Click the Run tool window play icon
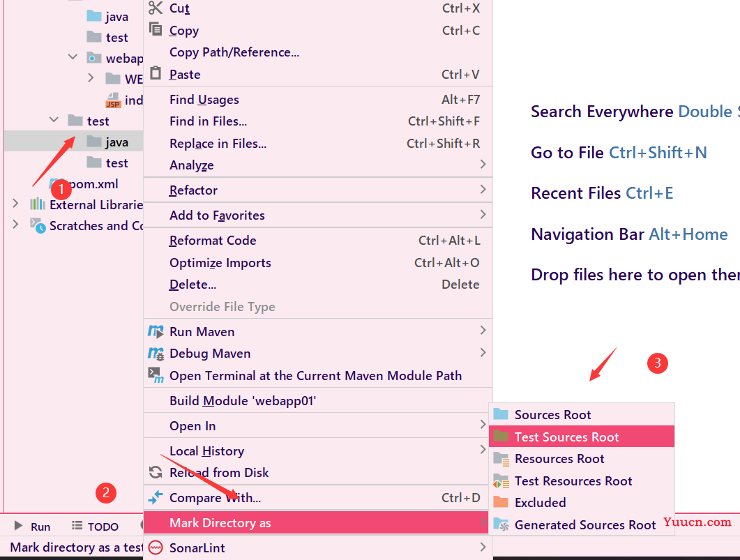Viewport: 740px width, 560px height. click(18, 526)
